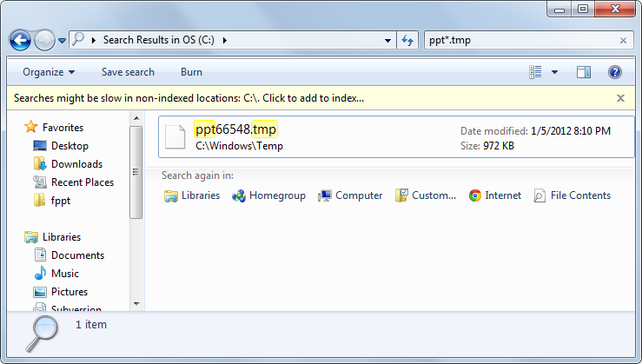Select file ppt66548.tmp in results
This screenshot has width=642, height=364.
coord(396,136)
